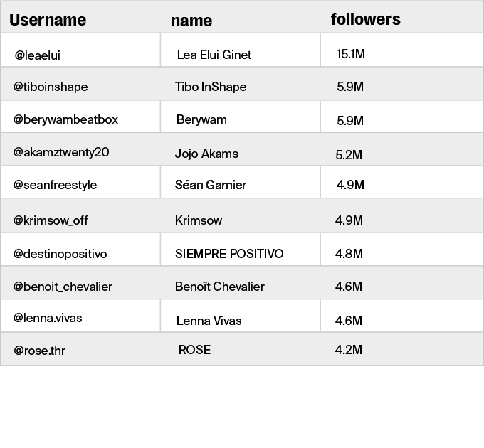Select the @seanfreestyle username cell

point(55,185)
